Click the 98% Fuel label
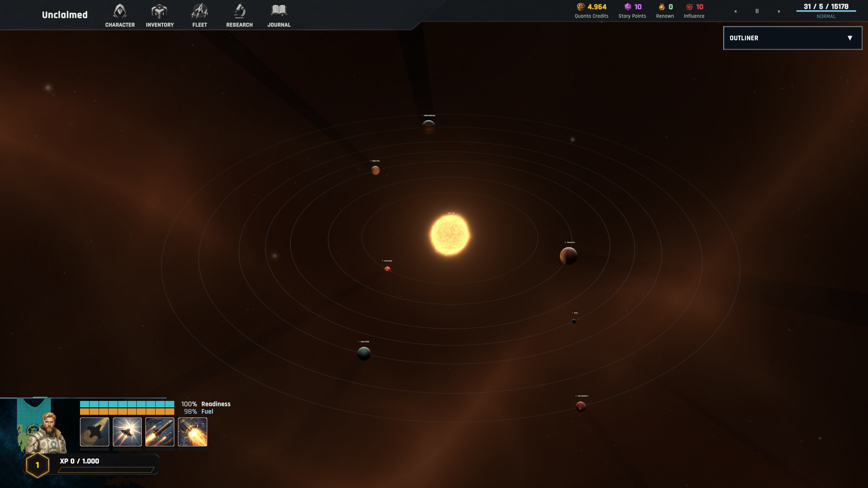Screen dimensions: 868x488 198,411
